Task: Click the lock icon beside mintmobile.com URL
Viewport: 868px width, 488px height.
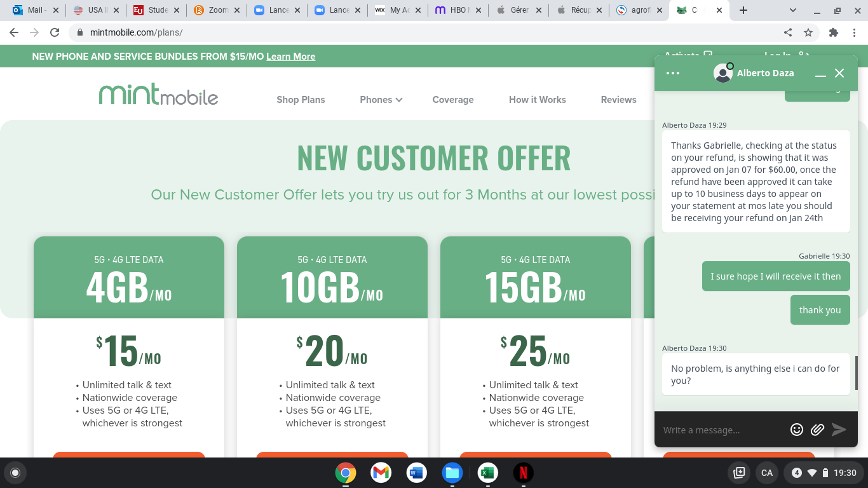Action: coord(80,32)
